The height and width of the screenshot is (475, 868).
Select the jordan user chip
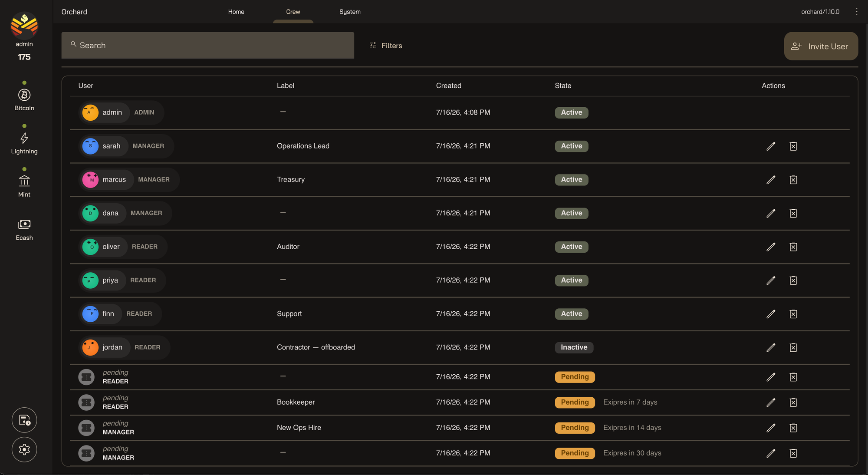(124, 347)
